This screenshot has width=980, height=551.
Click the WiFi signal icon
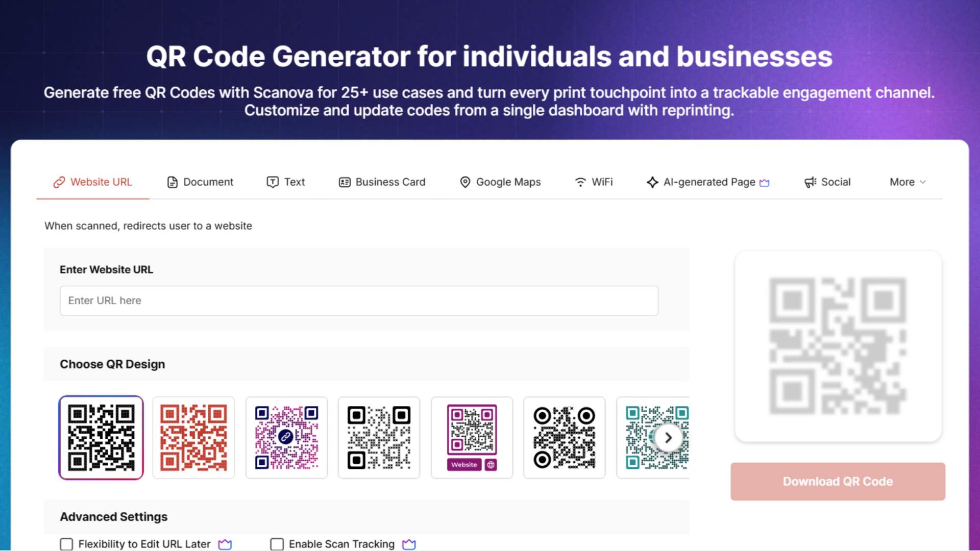[x=580, y=182]
